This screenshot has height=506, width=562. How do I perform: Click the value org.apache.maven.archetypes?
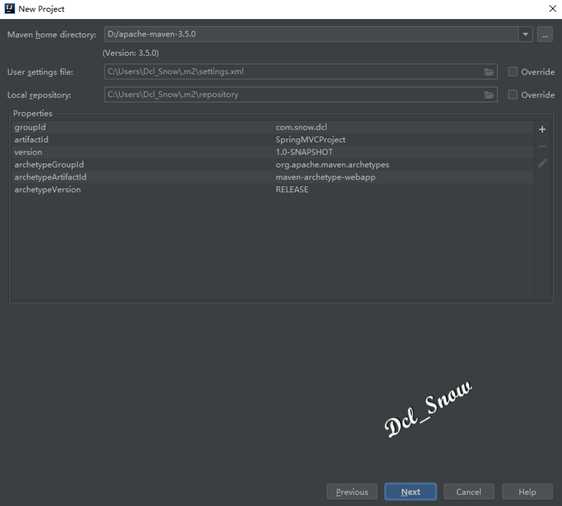(332, 165)
